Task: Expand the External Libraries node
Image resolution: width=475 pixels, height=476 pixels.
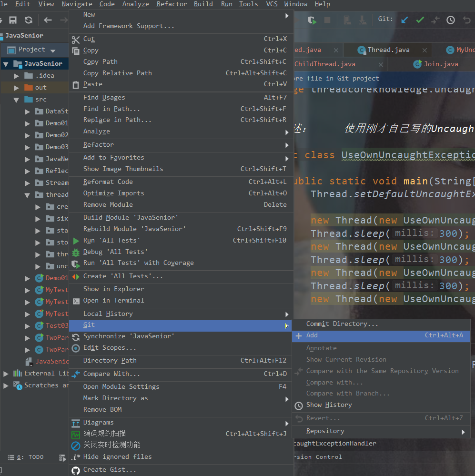Action: (x=6, y=374)
